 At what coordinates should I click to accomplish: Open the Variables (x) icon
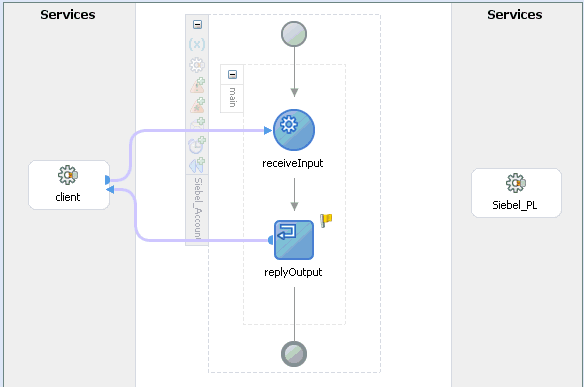point(197,44)
